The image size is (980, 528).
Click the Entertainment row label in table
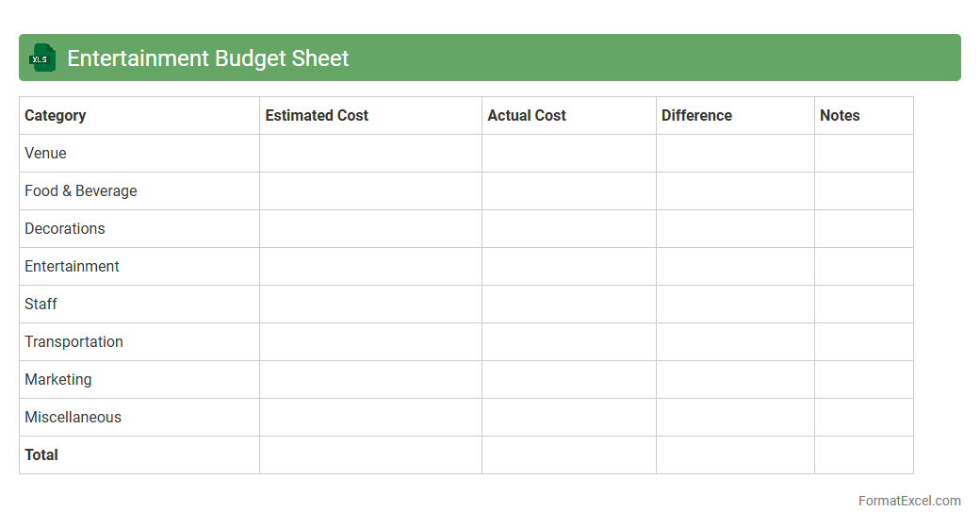point(72,267)
